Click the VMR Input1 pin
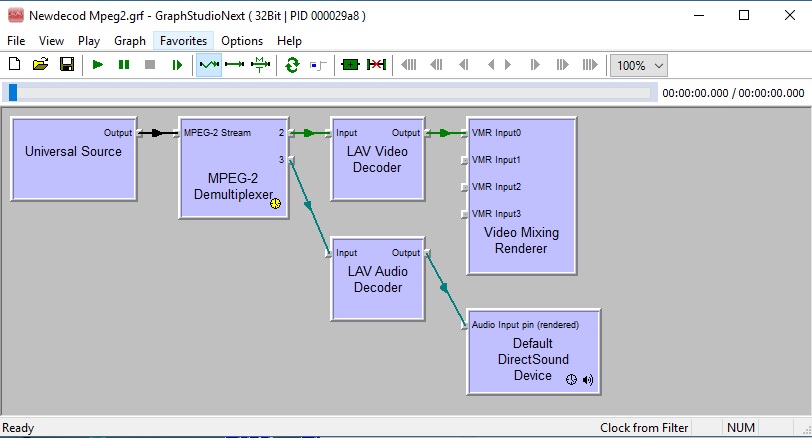Screen dimensions: 812x438 pos(464,160)
